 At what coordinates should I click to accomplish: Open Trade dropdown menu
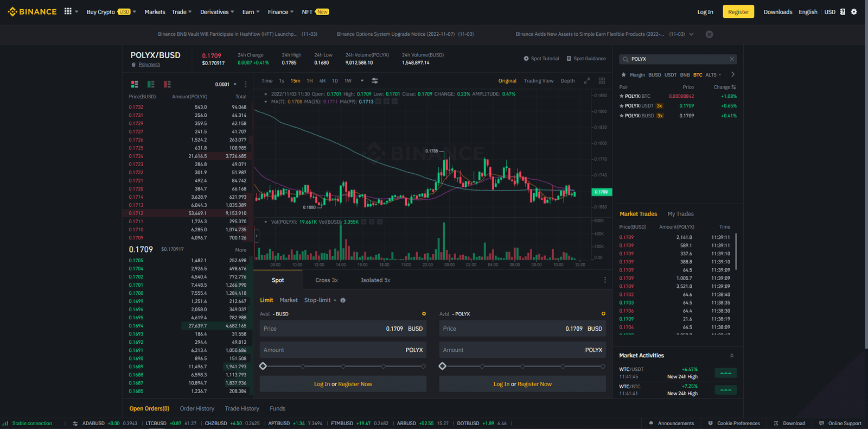[182, 12]
